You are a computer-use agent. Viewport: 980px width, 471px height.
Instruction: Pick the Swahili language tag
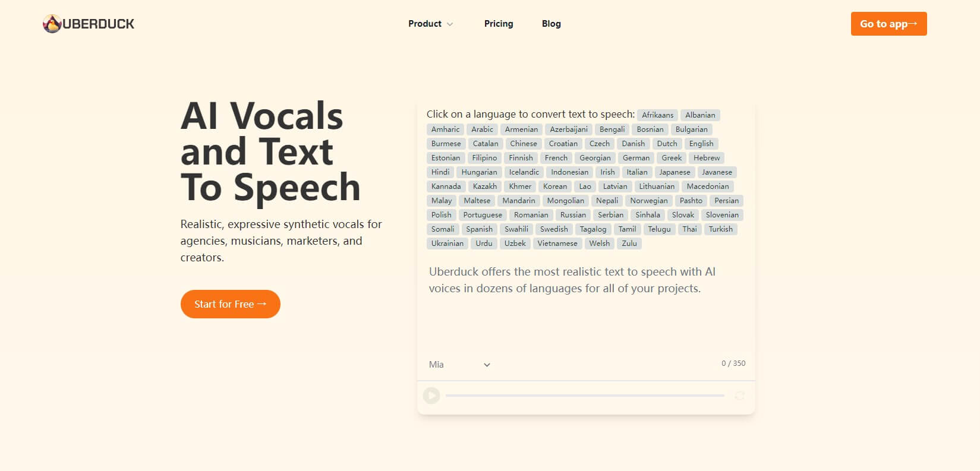click(x=516, y=229)
